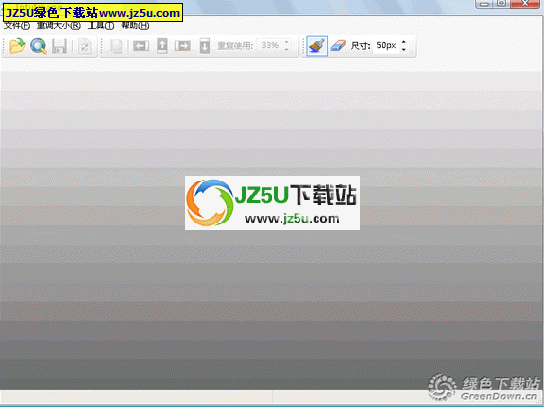Decrease the 重复使用 percentage with down arrow

point(287,49)
